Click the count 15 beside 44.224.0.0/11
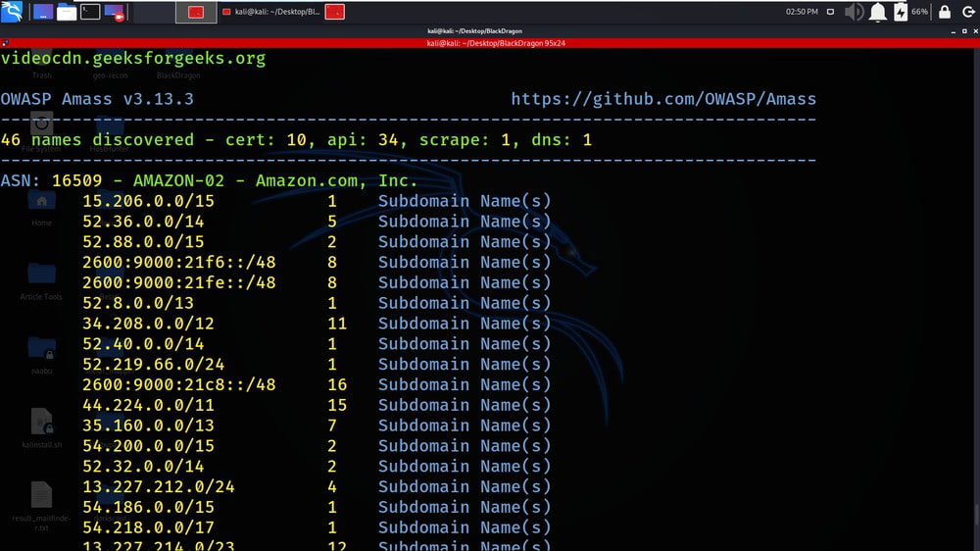The height and width of the screenshot is (551, 980). pyautogui.click(x=337, y=405)
